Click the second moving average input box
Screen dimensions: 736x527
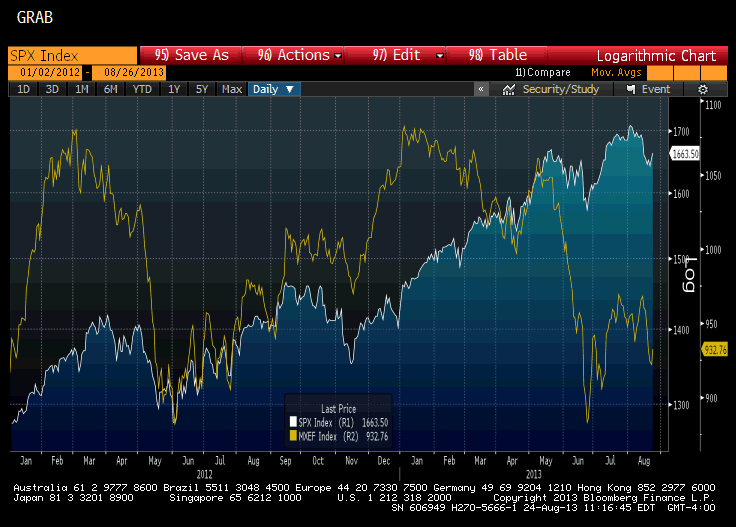687,73
